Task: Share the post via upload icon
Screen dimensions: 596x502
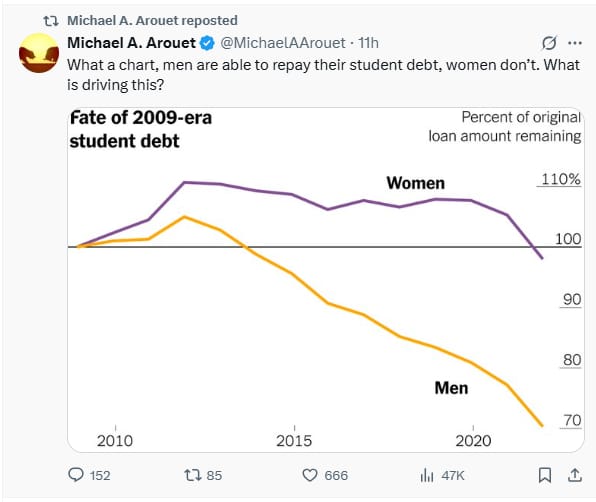Action: [575, 475]
